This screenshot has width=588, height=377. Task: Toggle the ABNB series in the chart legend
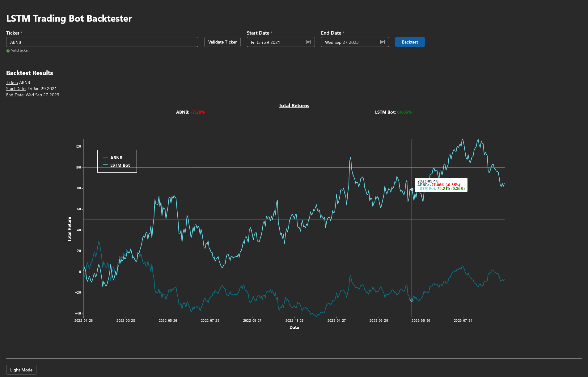point(113,157)
